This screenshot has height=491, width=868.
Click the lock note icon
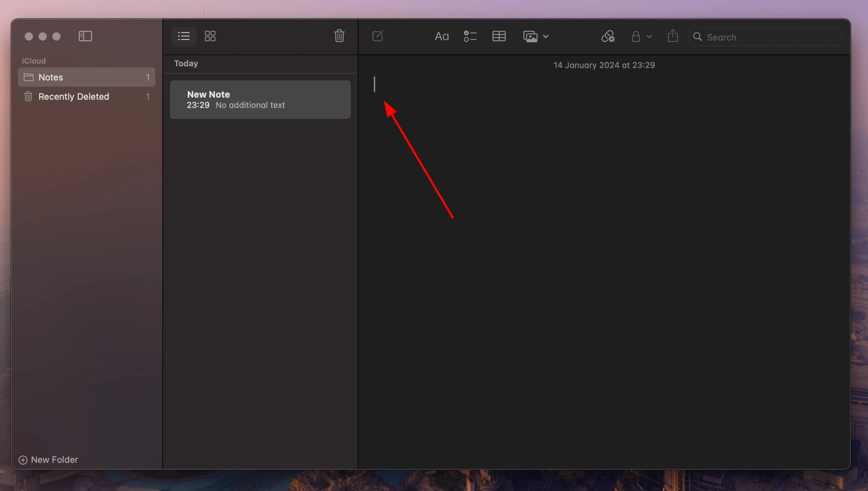(x=636, y=36)
